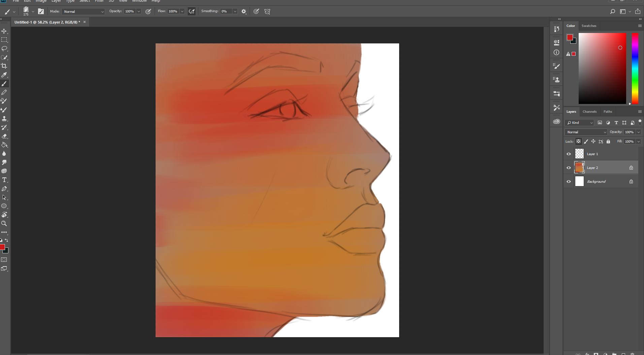The image size is (644, 355).
Task: Open the brush Mode dropdown
Action: click(x=83, y=11)
